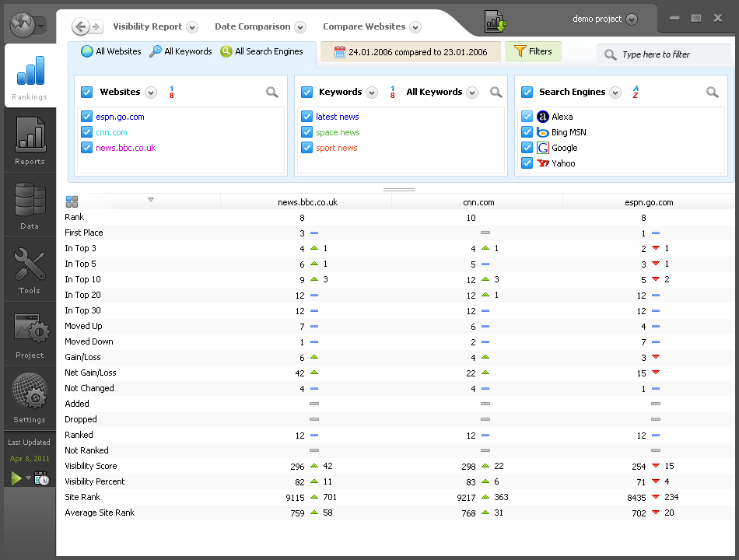Expand the All Keywords group dropdown
This screenshot has height=560, width=739.
472,93
